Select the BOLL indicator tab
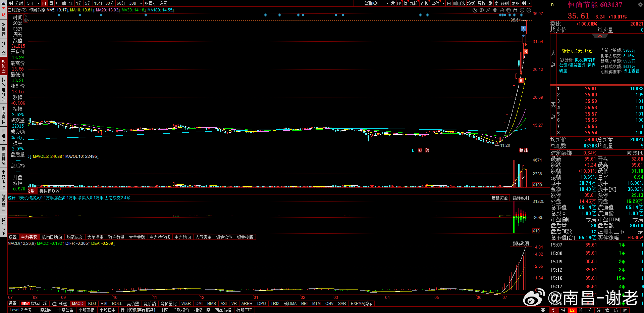Image resolution: width=644 pixels, height=313 pixels. click(x=117, y=304)
